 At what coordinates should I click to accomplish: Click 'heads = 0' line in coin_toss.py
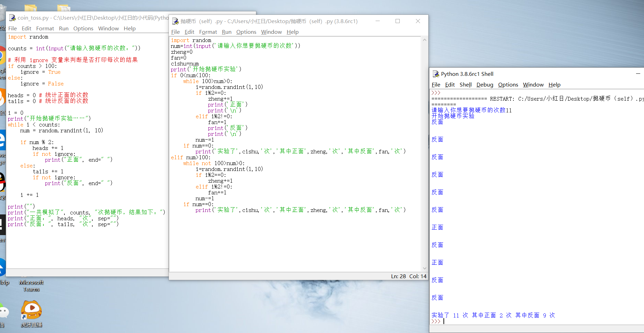(48, 95)
